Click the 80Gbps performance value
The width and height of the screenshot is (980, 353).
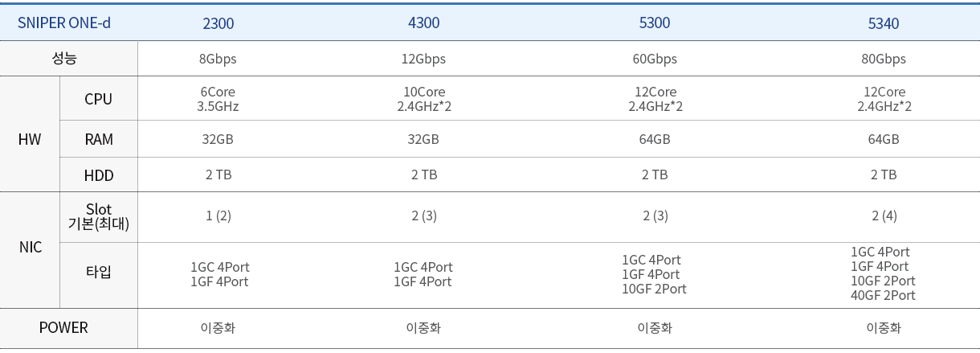[884, 59]
